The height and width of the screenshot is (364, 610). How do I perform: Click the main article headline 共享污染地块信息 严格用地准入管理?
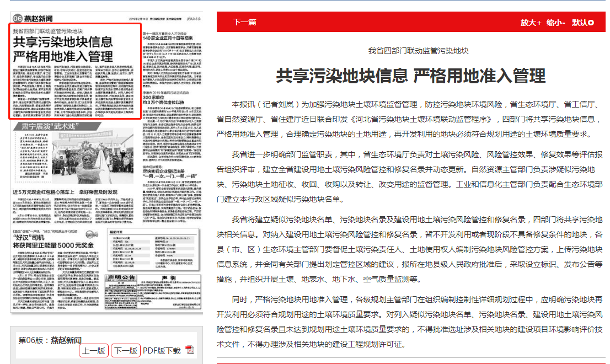410,75
